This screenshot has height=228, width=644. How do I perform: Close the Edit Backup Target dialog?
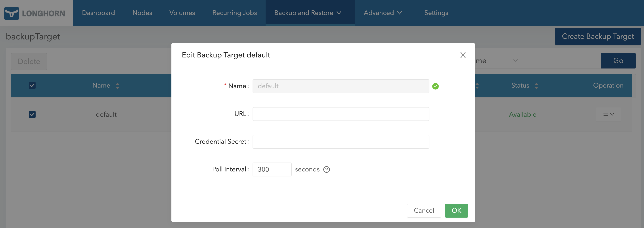pos(463,55)
